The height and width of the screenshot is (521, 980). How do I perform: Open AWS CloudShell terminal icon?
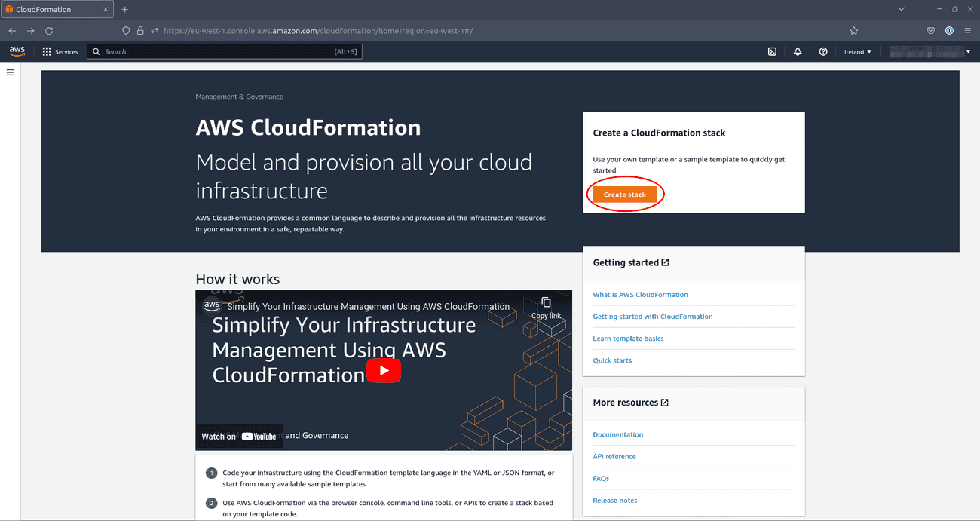[771, 51]
